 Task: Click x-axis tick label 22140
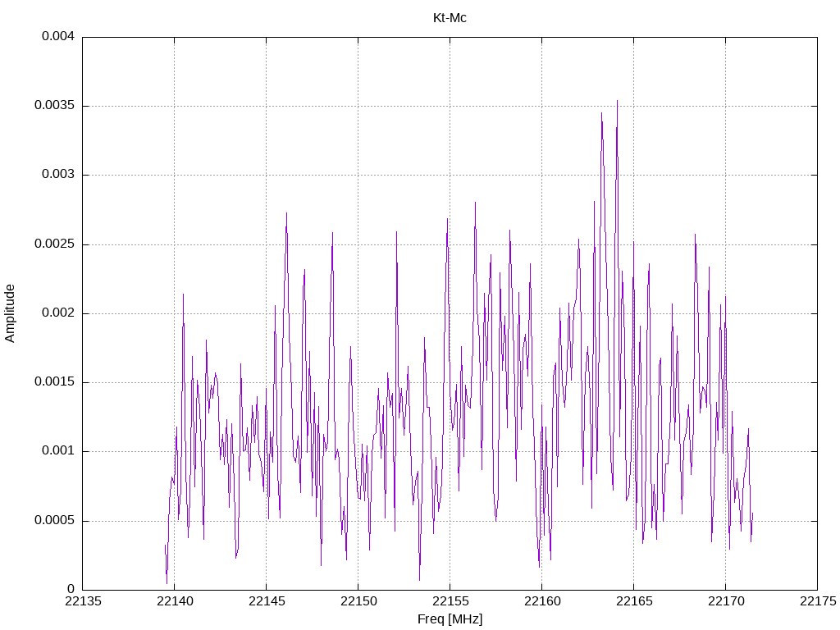[175, 601]
